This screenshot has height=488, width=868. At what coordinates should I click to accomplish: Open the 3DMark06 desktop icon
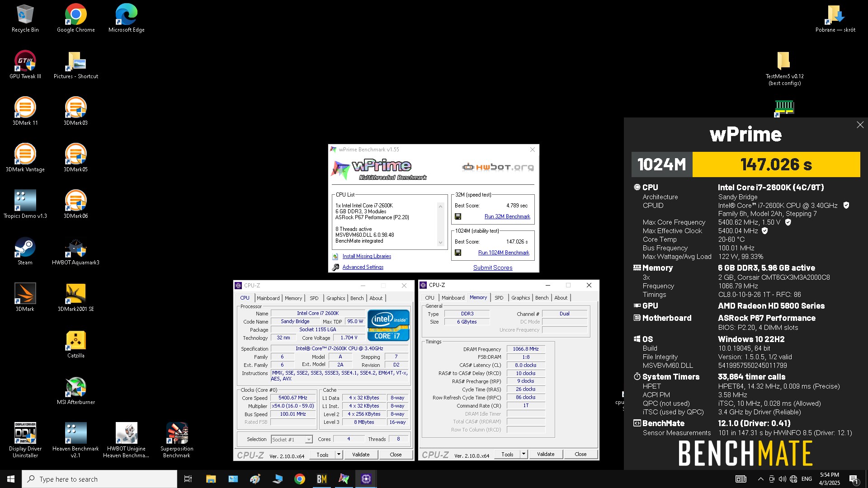click(75, 204)
